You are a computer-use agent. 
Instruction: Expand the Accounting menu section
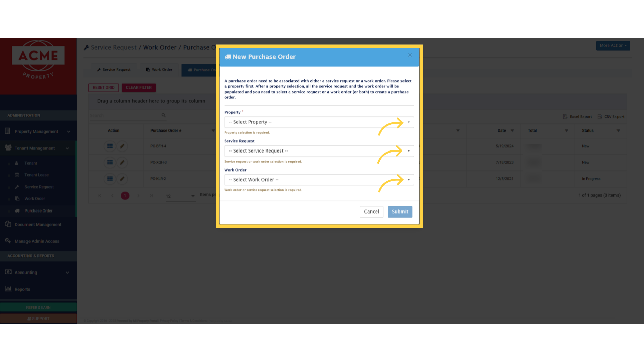67,273
